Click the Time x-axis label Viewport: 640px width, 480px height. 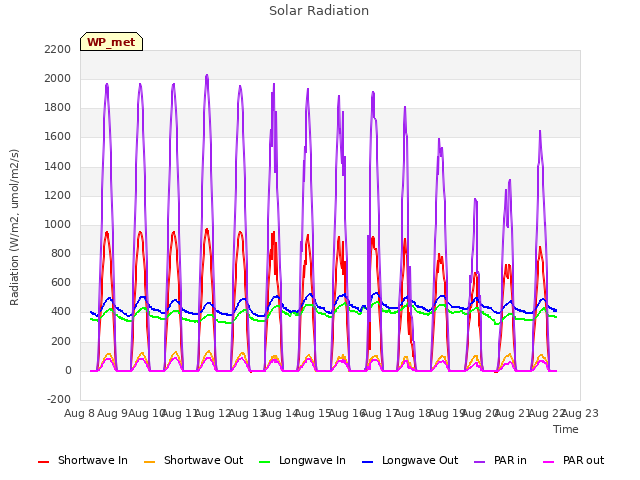pyautogui.click(x=566, y=429)
